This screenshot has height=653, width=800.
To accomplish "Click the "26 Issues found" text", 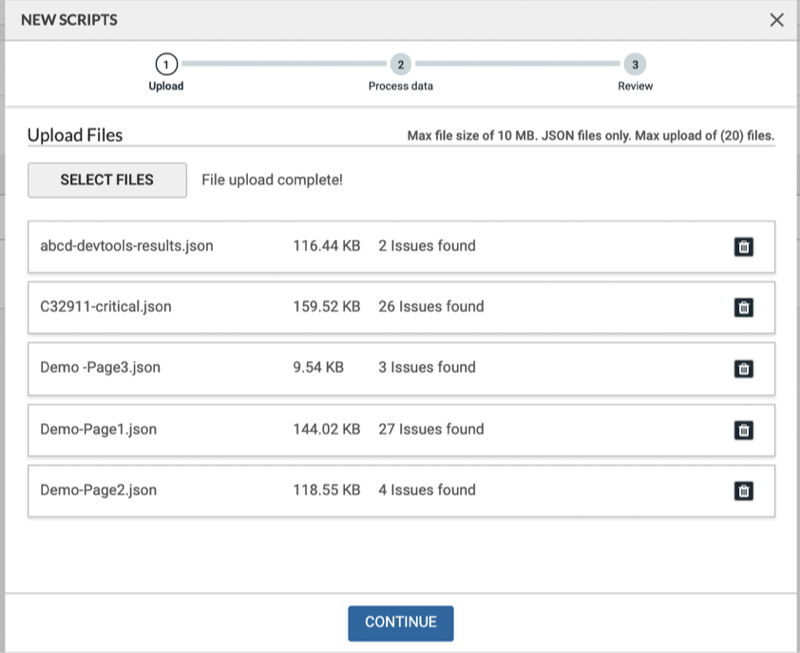I will click(x=430, y=307).
